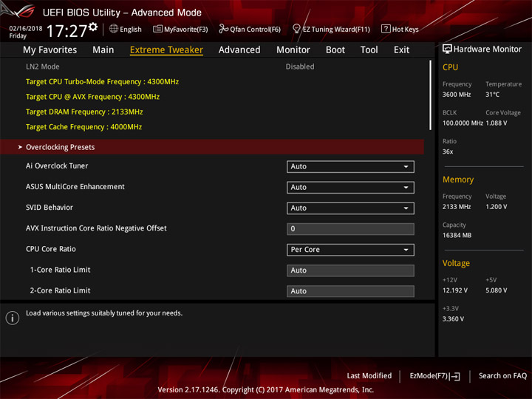This screenshot has width=532, height=399.
Task: Open the My Favorites tab
Action: (50, 50)
